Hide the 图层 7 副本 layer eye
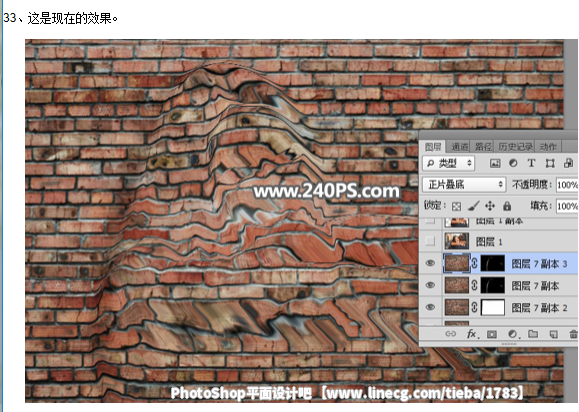 tap(430, 285)
